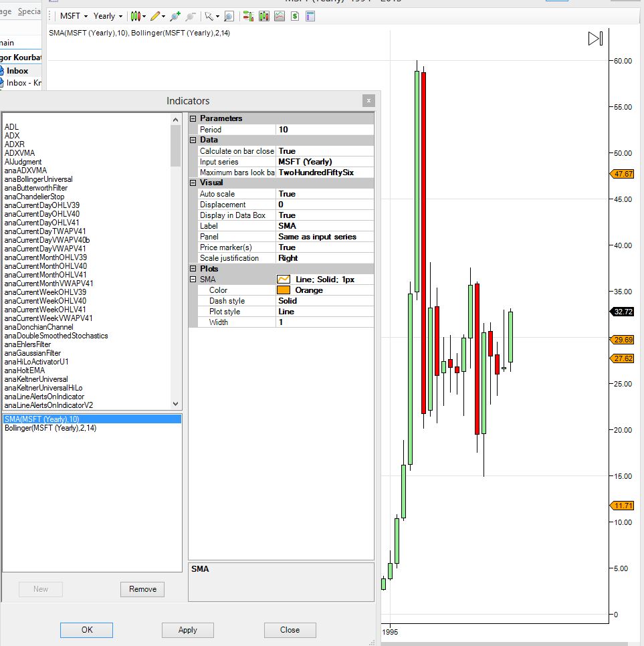Click the Orange color swatch
Screen dimensions: 644x646
coord(284,290)
